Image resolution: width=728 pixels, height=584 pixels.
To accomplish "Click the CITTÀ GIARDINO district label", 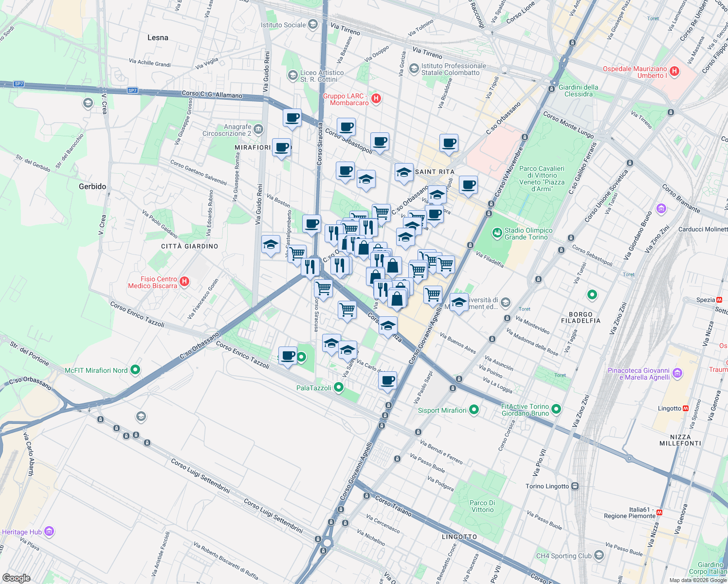I will click(190, 246).
